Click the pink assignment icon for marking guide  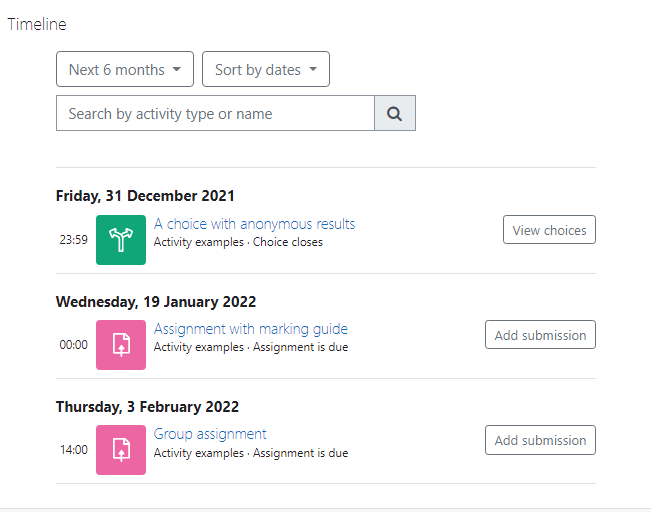(x=121, y=345)
